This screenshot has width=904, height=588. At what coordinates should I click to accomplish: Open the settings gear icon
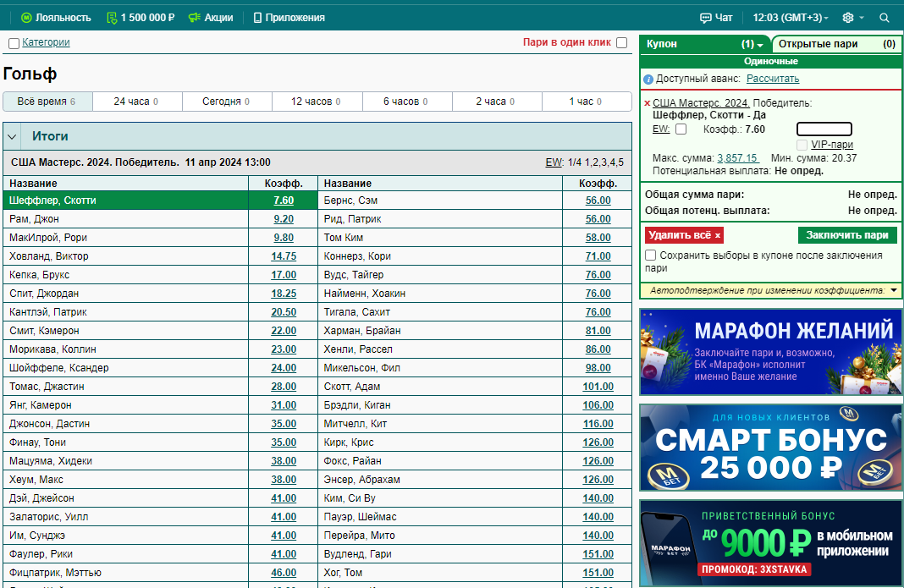coord(847,18)
